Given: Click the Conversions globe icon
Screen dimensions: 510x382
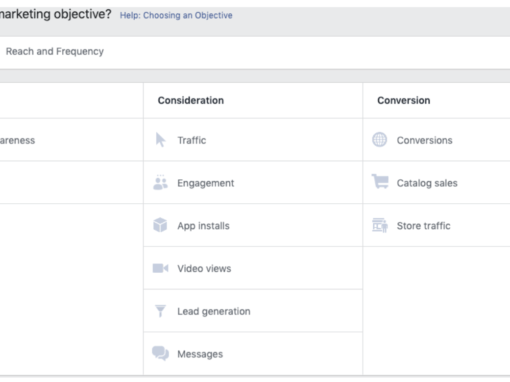Looking at the screenshot, I should [x=379, y=140].
